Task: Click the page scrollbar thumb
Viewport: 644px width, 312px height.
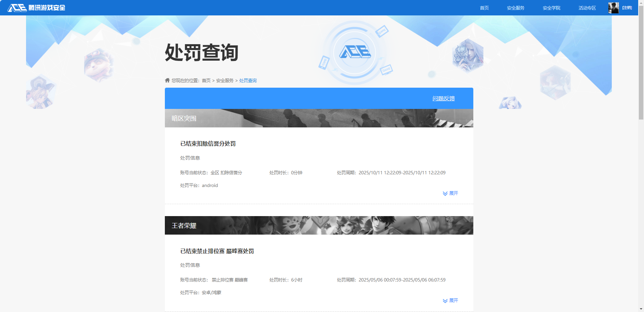Action: point(641,62)
